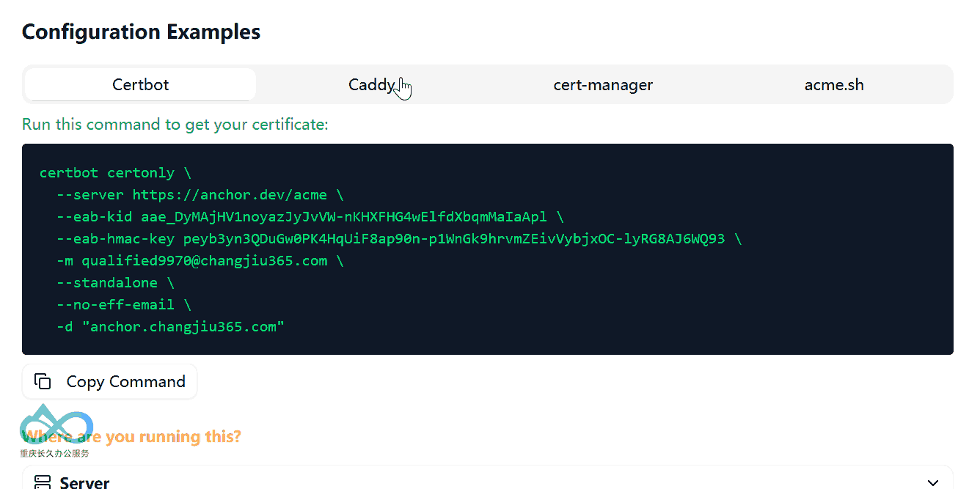Click the "Where are you running this?" heading
Screen dimensions: 980x489
click(x=132, y=437)
